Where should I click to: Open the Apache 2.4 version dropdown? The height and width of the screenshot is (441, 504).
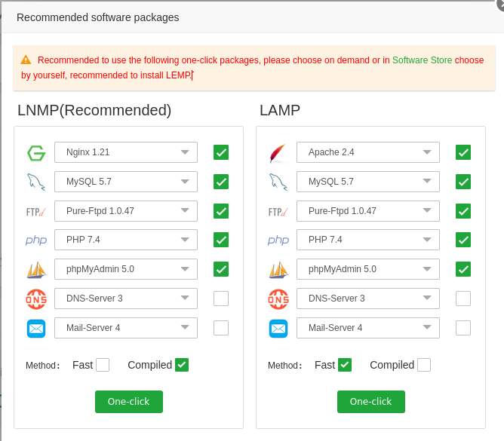[x=368, y=152]
